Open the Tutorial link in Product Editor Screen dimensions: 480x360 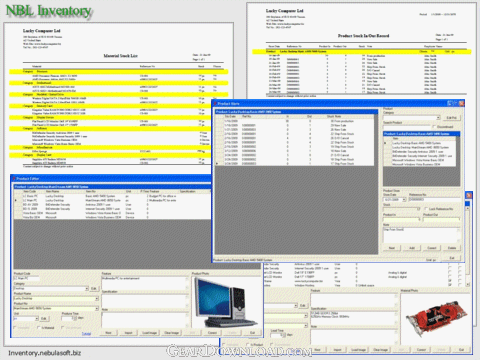click(86, 333)
